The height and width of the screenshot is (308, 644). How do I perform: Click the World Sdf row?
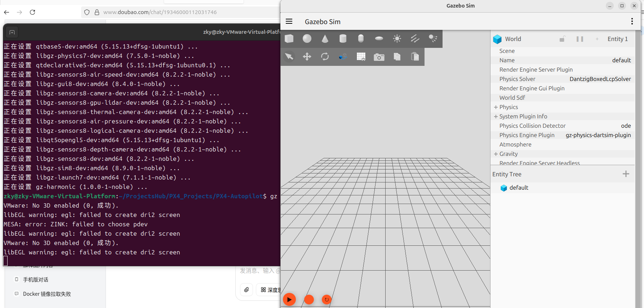(563, 98)
